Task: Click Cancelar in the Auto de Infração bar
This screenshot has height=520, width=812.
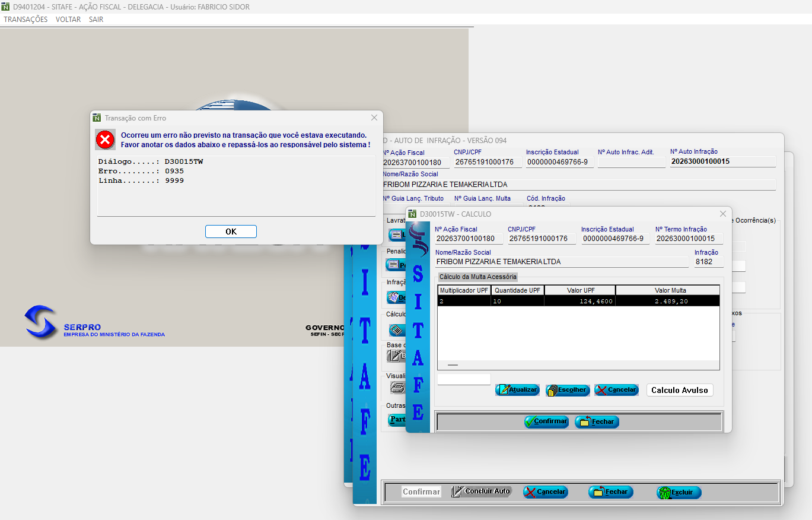Action: pos(545,492)
